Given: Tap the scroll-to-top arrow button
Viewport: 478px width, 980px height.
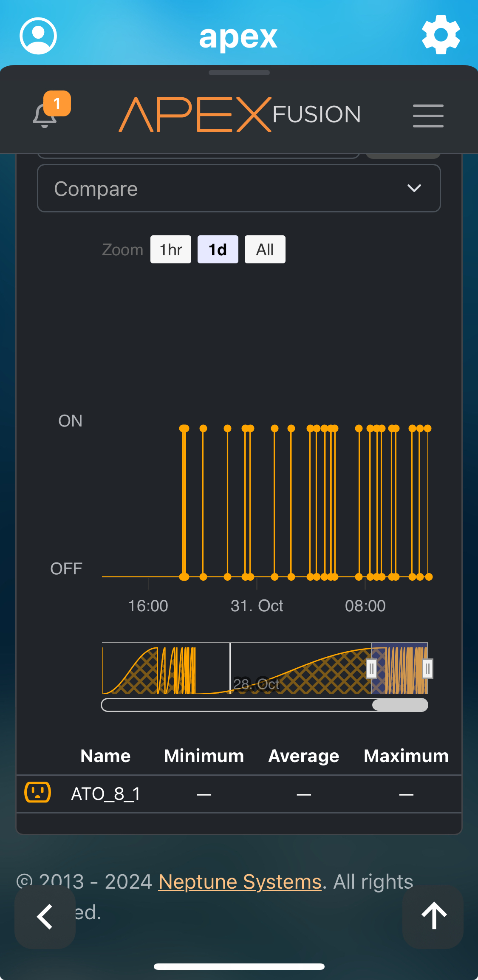Looking at the screenshot, I should coord(433,916).
